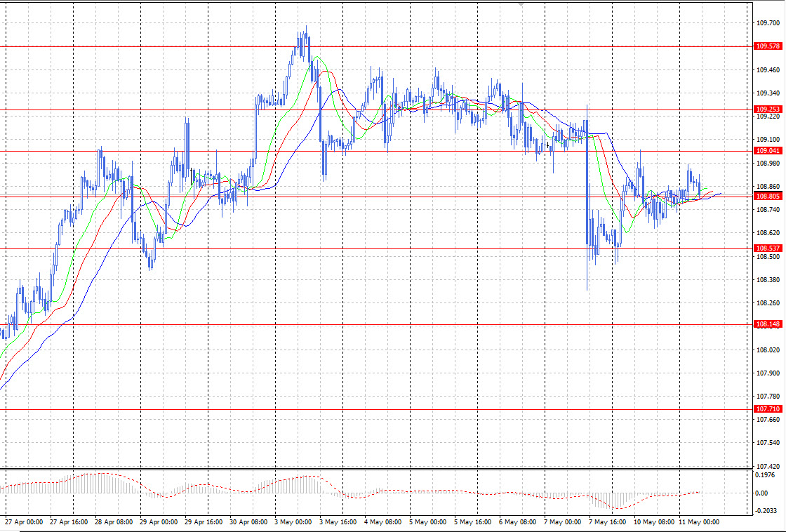The height and width of the screenshot is (532, 786).
Task: Select the red 108.805 level price label
Action: coord(768,197)
